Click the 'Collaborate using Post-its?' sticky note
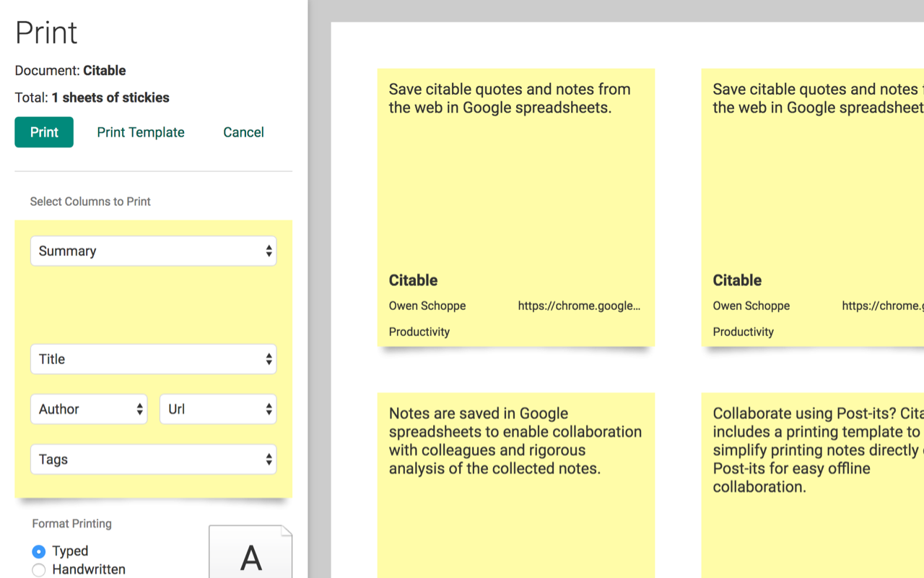Viewport: 924px width, 578px height. point(813,486)
